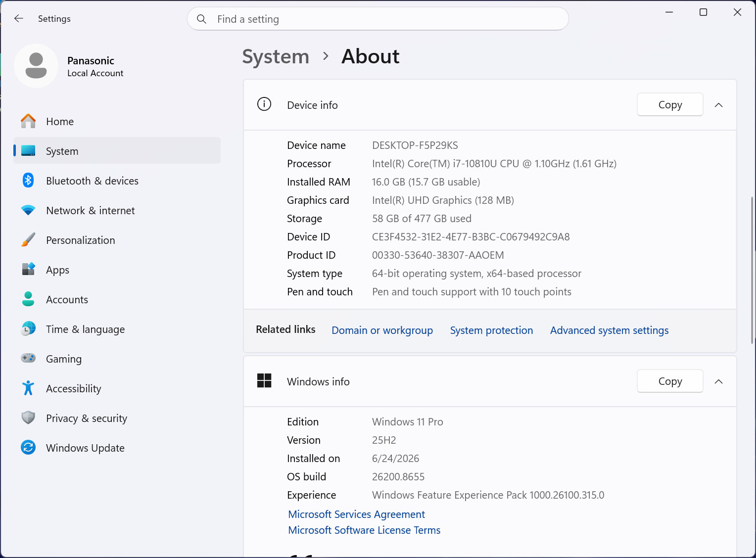Collapse the Device info section
756x558 pixels.
tap(719, 105)
